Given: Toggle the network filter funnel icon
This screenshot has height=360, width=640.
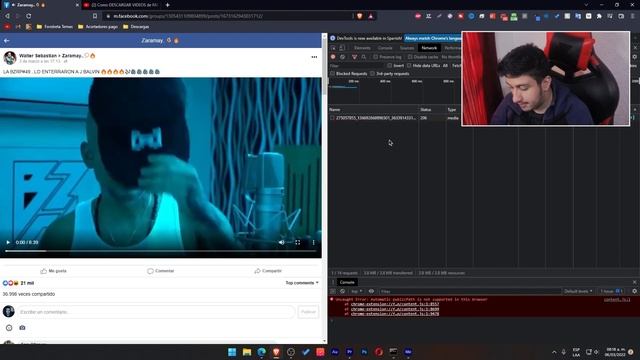Looking at the screenshot, I should tap(354, 57).
